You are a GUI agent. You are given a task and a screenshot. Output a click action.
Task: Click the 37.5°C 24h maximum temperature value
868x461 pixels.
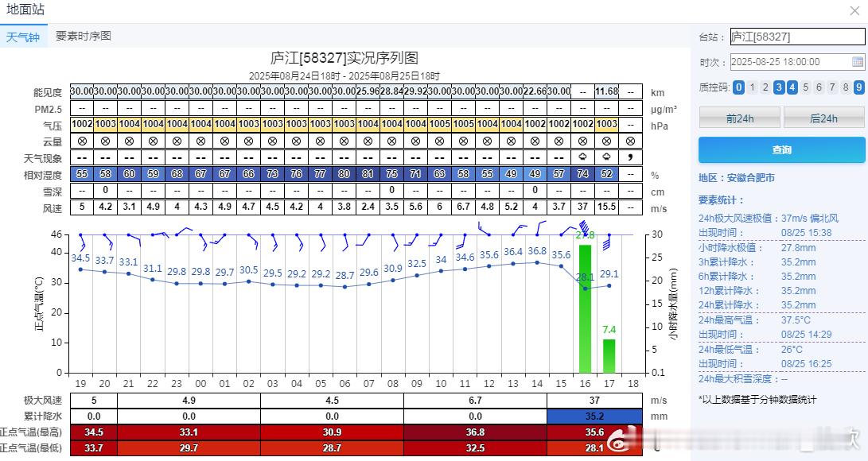pyautogui.click(x=796, y=320)
